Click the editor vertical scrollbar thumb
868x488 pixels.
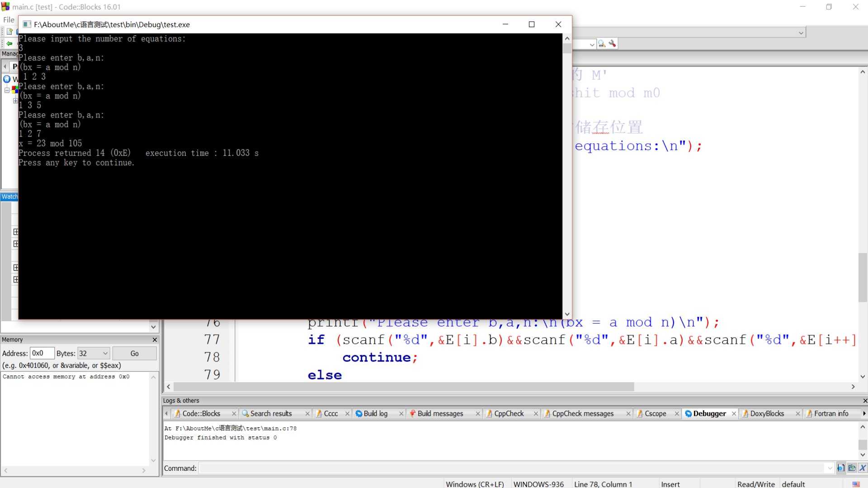(x=863, y=277)
